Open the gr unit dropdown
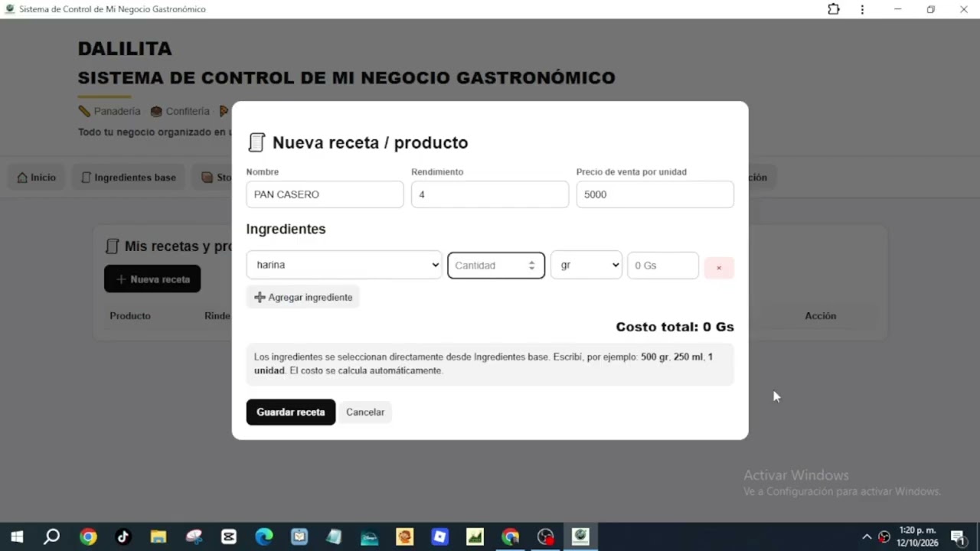The width and height of the screenshot is (980, 551). (586, 265)
